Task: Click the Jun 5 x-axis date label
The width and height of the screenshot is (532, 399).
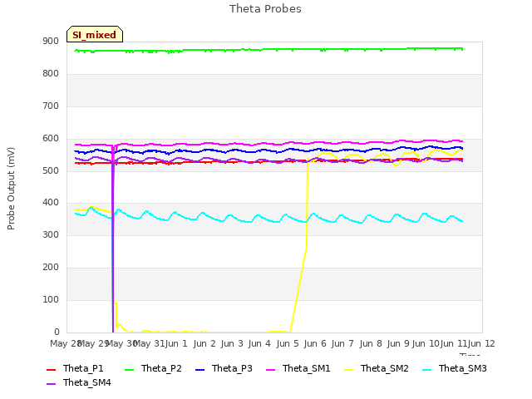Action: 288,343
